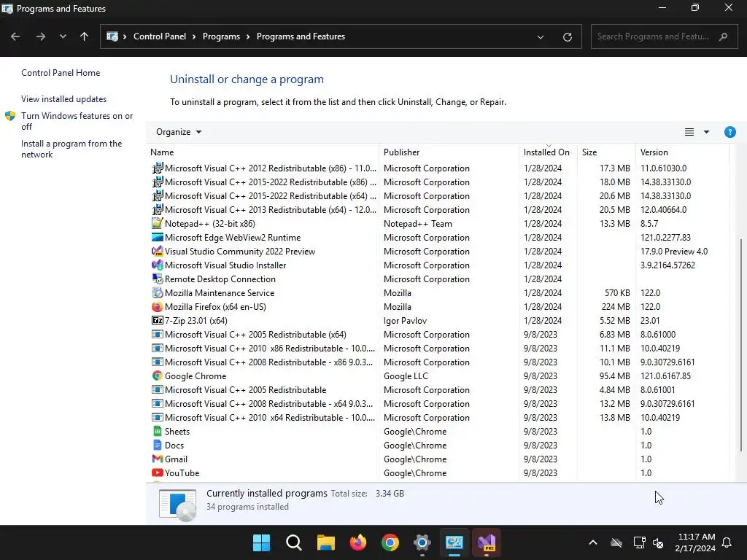Screen dimensions: 747x560
Task: Open the address bar history dropdown
Action: click(541, 37)
